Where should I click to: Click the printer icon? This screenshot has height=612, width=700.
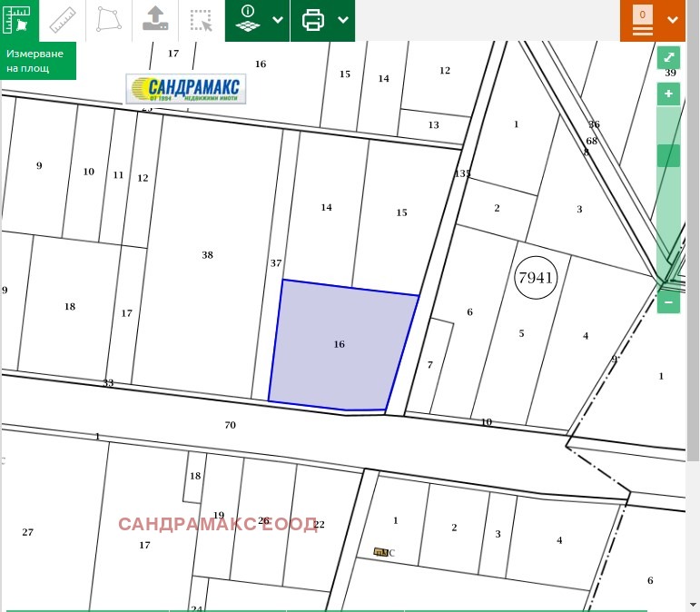(312, 20)
